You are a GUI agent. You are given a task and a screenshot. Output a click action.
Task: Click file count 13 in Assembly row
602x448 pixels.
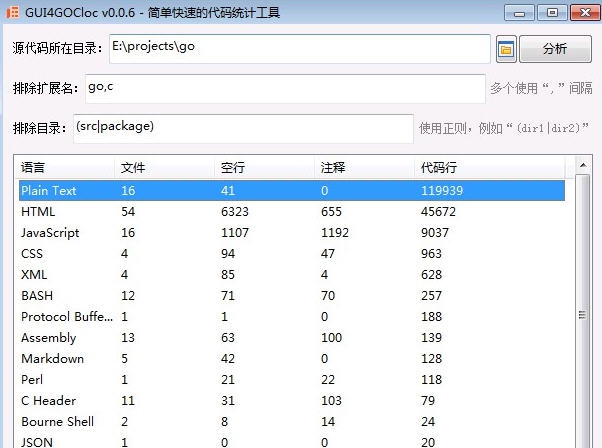[128, 338]
